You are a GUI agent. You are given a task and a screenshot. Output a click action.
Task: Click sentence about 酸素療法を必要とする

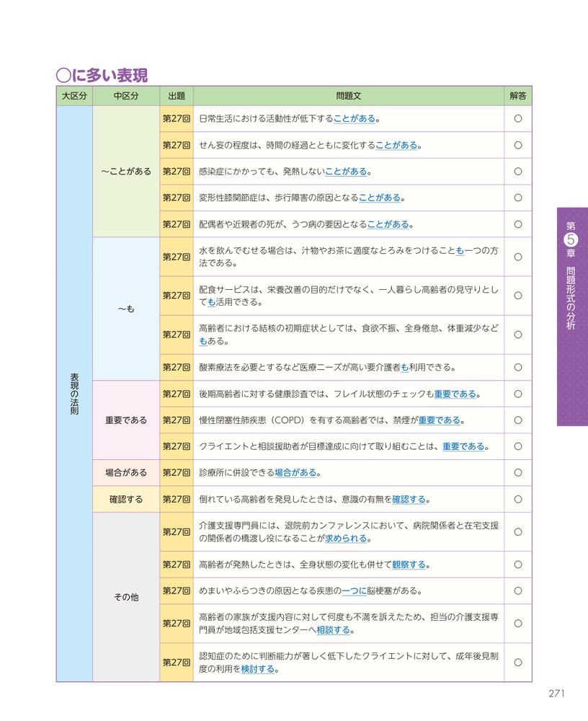coord(327,368)
